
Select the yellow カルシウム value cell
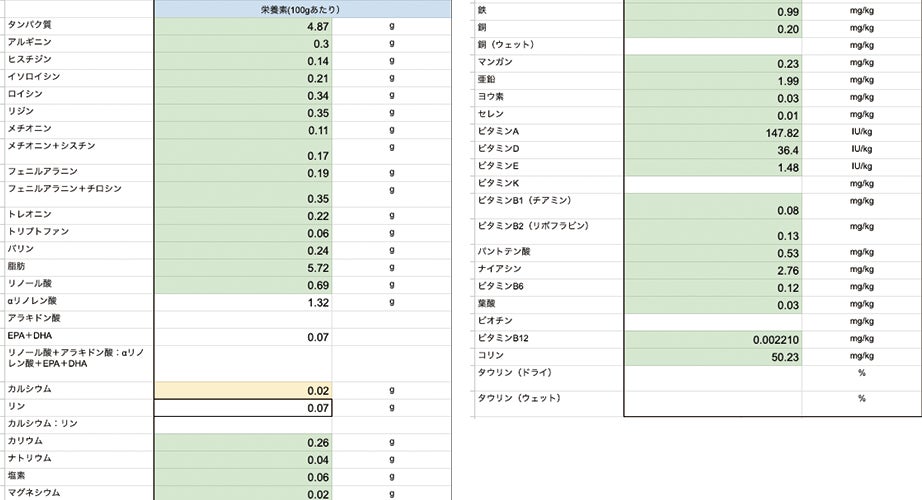pos(243,389)
